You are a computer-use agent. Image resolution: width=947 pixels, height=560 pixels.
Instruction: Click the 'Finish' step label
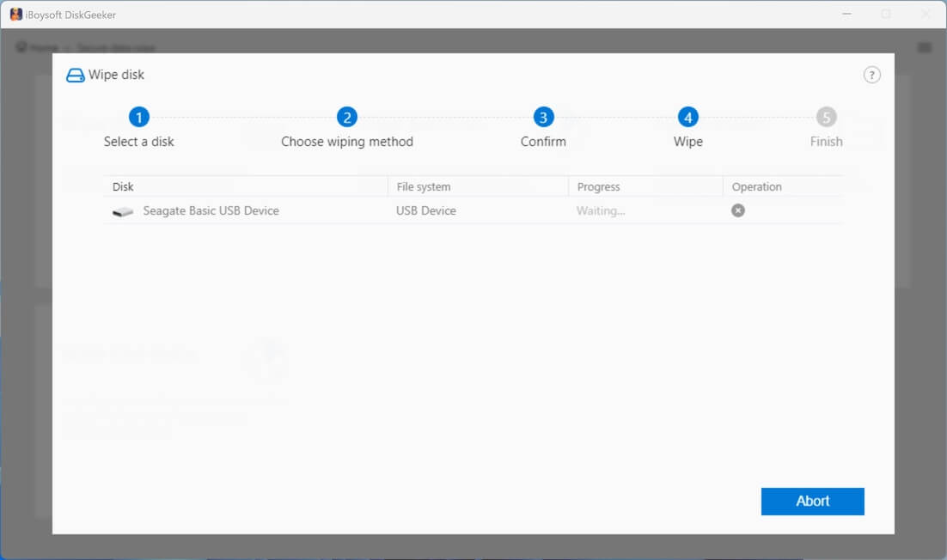click(826, 141)
